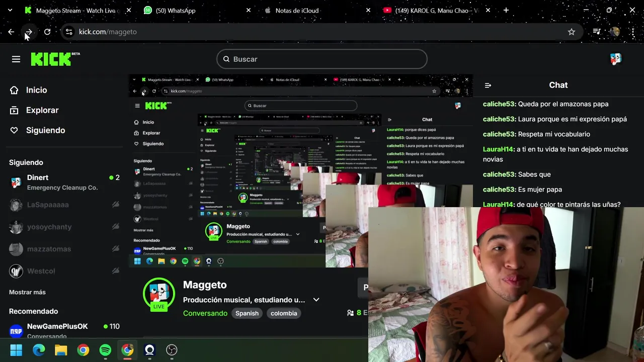Image resolution: width=644 pixels, height=362 pixels.
Task: Click the Buscar search field
Action: pos(322,59)
